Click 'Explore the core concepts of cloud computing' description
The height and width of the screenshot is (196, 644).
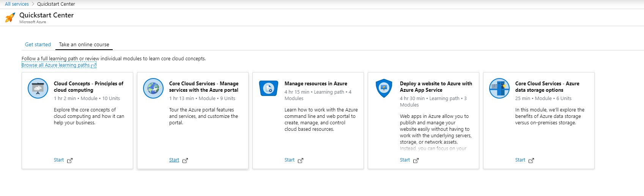89,116
